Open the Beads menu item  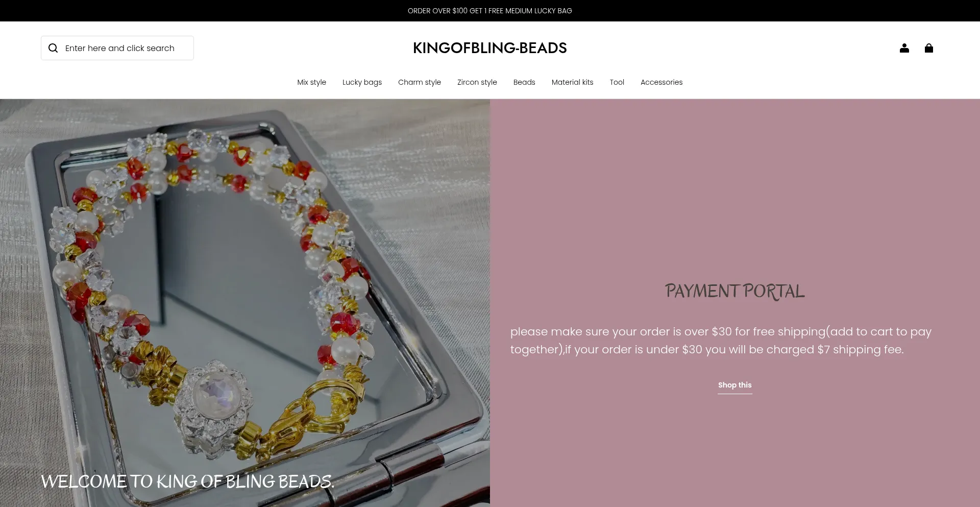[524, 82]
